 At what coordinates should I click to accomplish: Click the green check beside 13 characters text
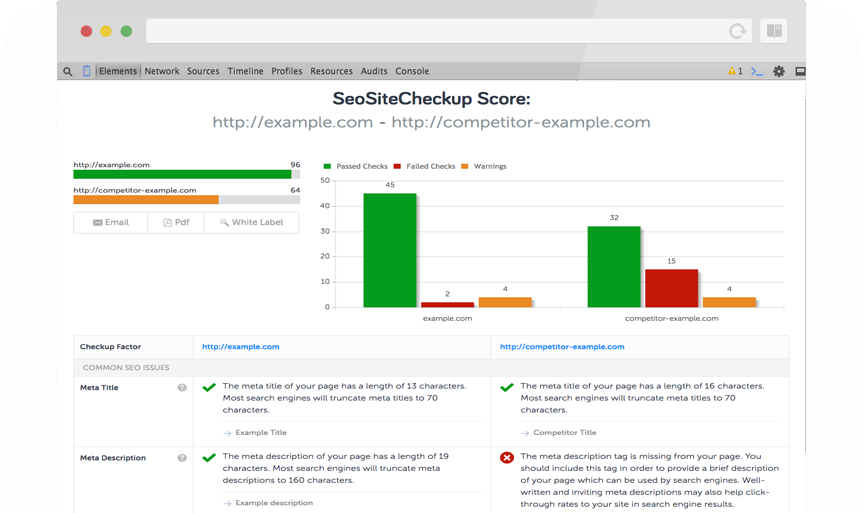pyautogui.click(x=209, y=388)
